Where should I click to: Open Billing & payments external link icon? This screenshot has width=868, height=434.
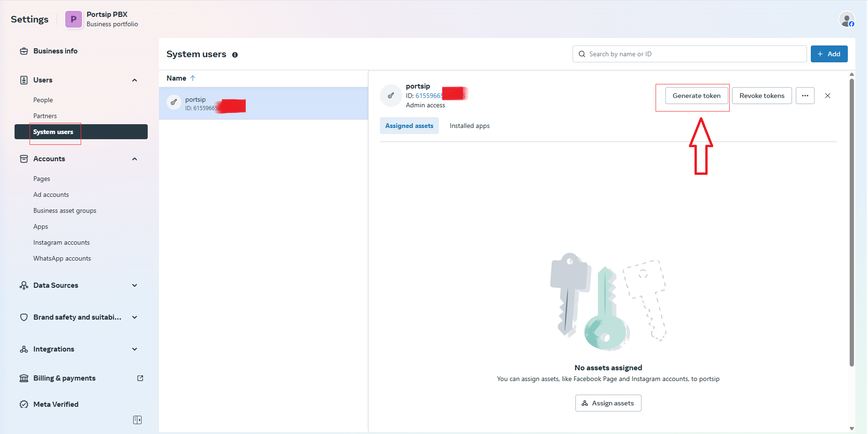pos(140,378)
